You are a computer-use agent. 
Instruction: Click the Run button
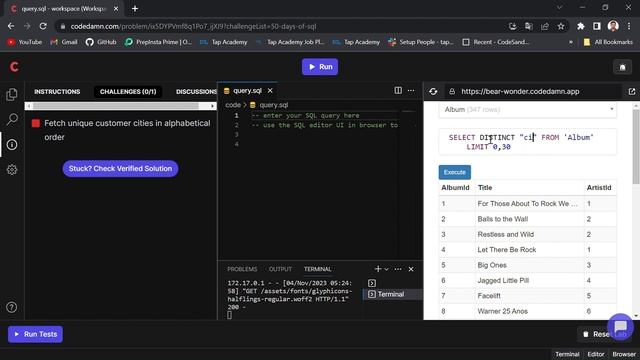(x=320, y=67)
